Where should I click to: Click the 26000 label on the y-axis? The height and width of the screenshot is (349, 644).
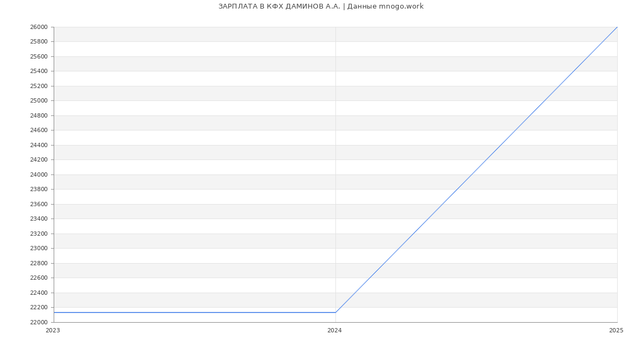coord(39,27)
